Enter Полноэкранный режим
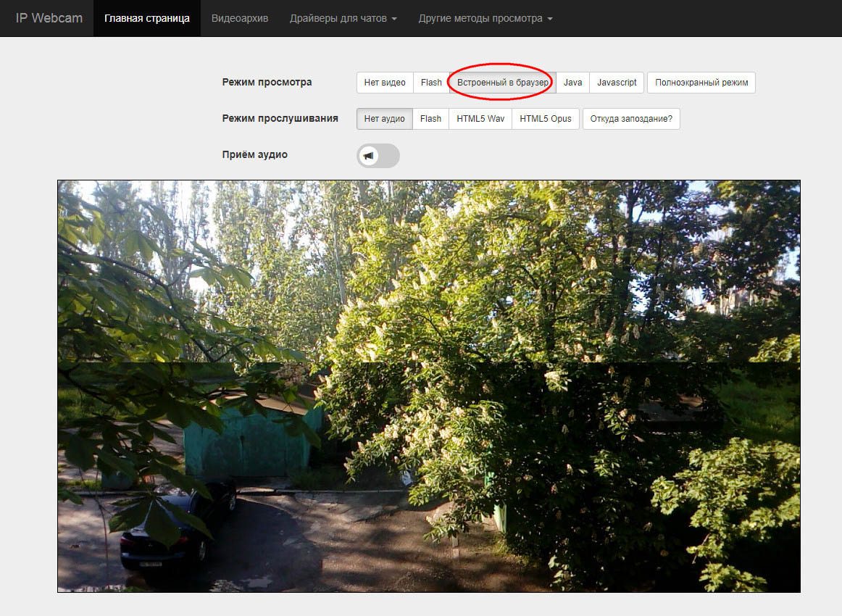 701,83
